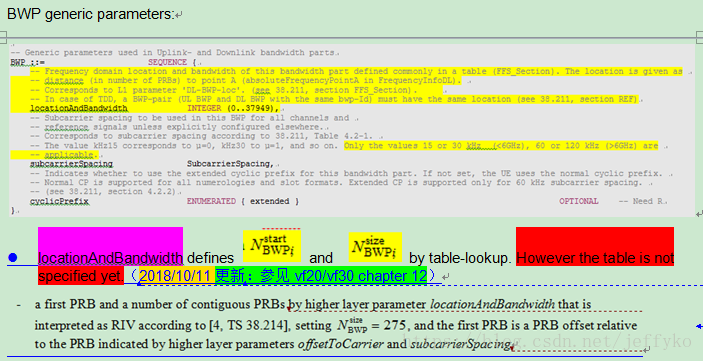Click the '(see 38.211, section 4.2.2)' line

click(x=104, y=192)
